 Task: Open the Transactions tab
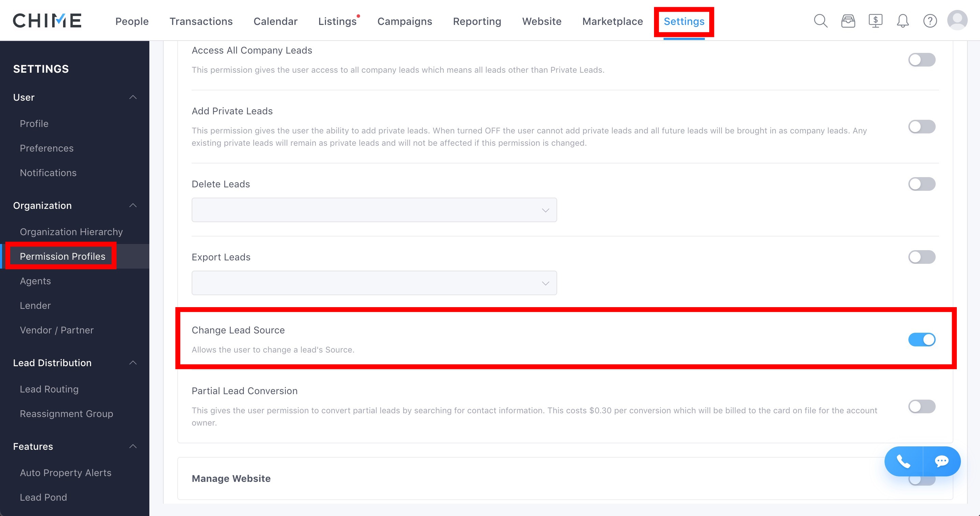coord(201,21)
